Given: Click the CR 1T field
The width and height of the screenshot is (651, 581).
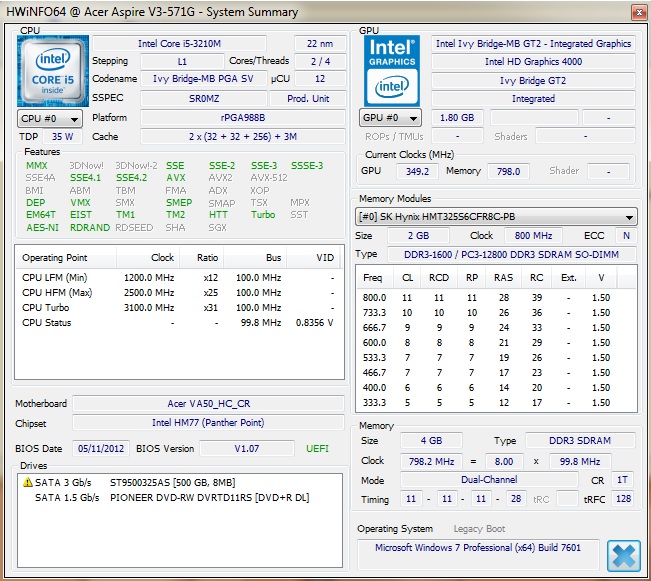Looking at the screenshot, I should coord(622,480).
